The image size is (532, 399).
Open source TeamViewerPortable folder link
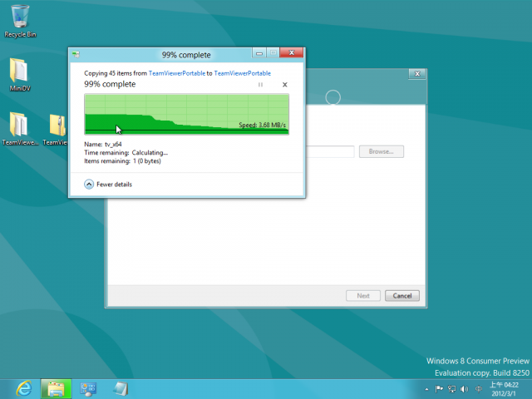point(177,73)
